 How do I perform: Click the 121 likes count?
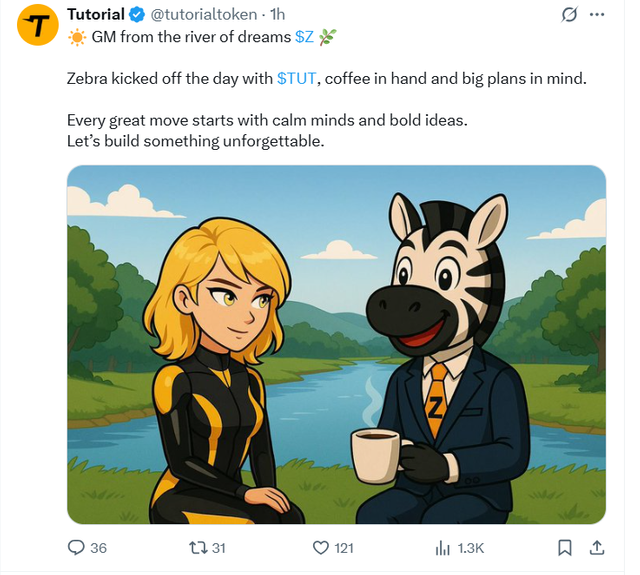point(344,548)
